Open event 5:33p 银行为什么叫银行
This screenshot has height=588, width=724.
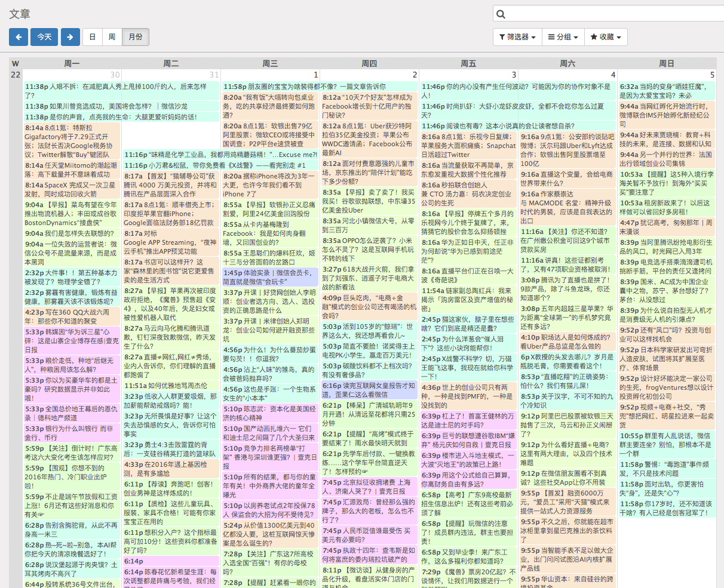point(72,433)
